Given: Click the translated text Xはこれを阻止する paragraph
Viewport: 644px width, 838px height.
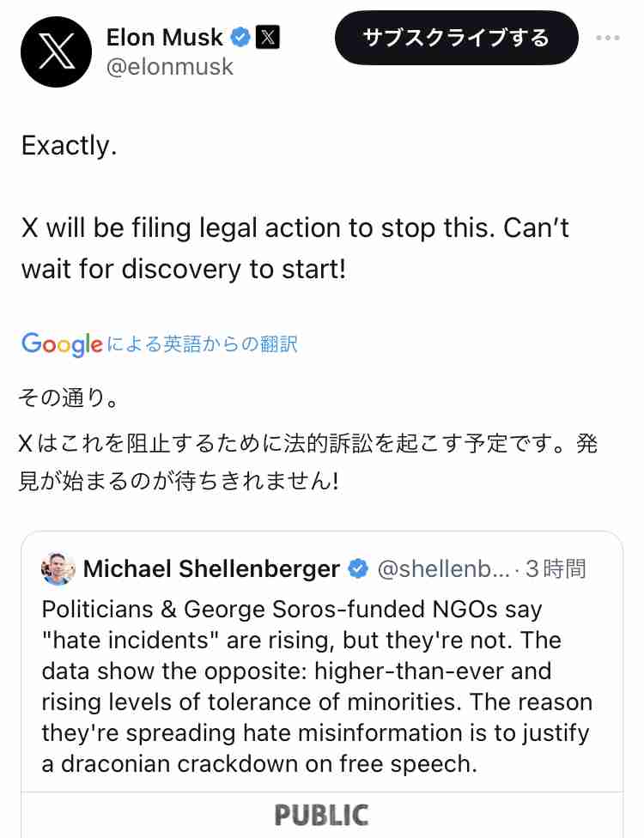Looking at the screenshot, I should (x=307, y=462).
